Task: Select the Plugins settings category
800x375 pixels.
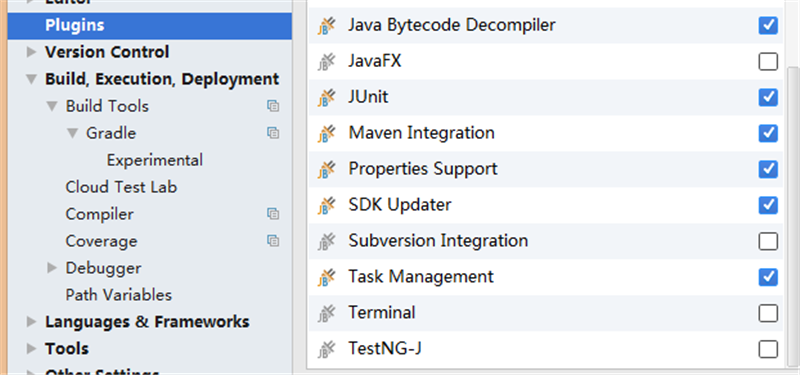Action: coord(149,26)
